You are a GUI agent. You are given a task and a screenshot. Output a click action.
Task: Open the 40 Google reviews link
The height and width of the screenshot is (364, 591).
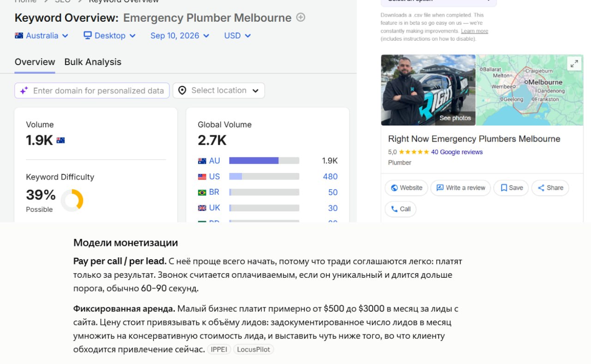pyautogui.click(x=457, y=152)
